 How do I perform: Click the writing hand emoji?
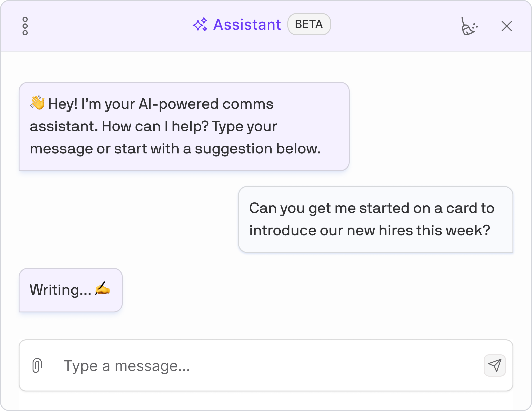(x=102, y=288)
